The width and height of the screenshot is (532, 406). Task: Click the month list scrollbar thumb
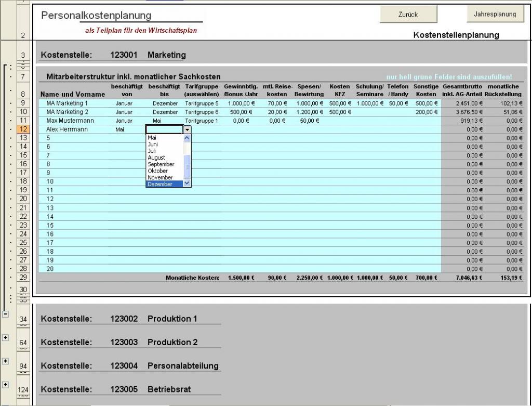pyautogui.click(x=188, y=166)
